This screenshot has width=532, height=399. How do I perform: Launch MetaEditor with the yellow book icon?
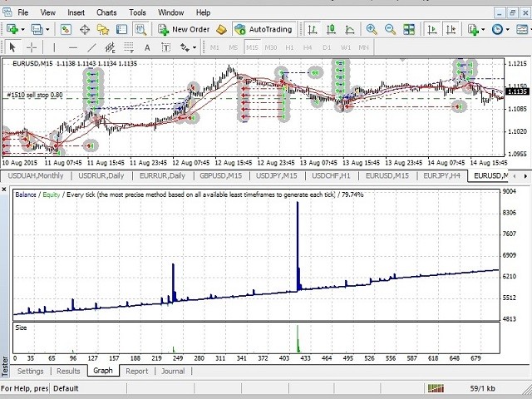221,30
